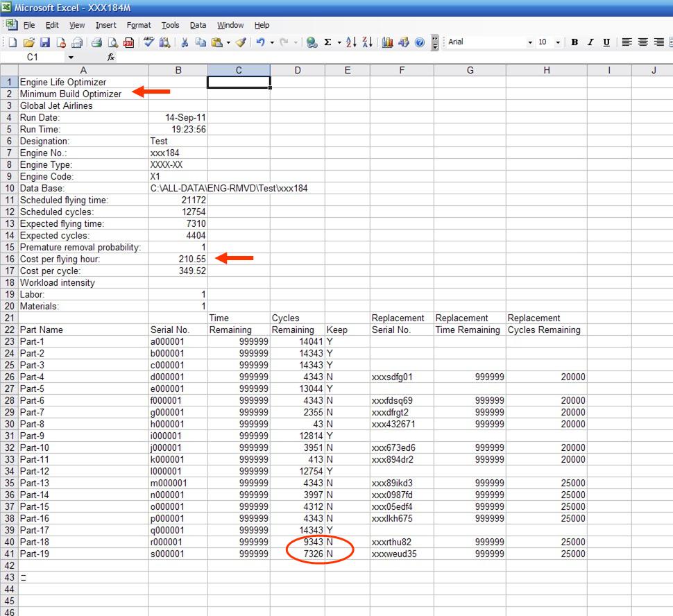The image size is (673, 616).
Task: Toggle Underline formatting
Action: (x=606, y=42)
